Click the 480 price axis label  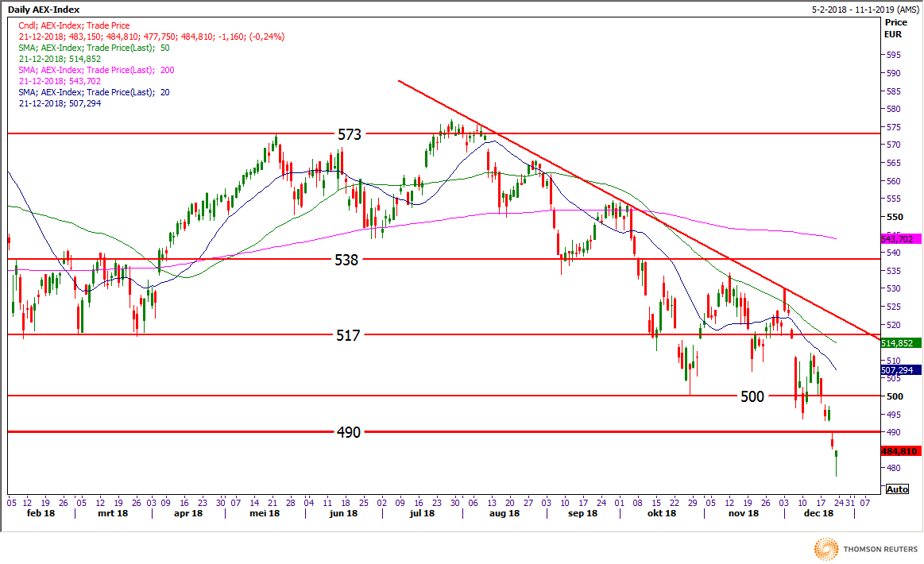click(893, 468)
